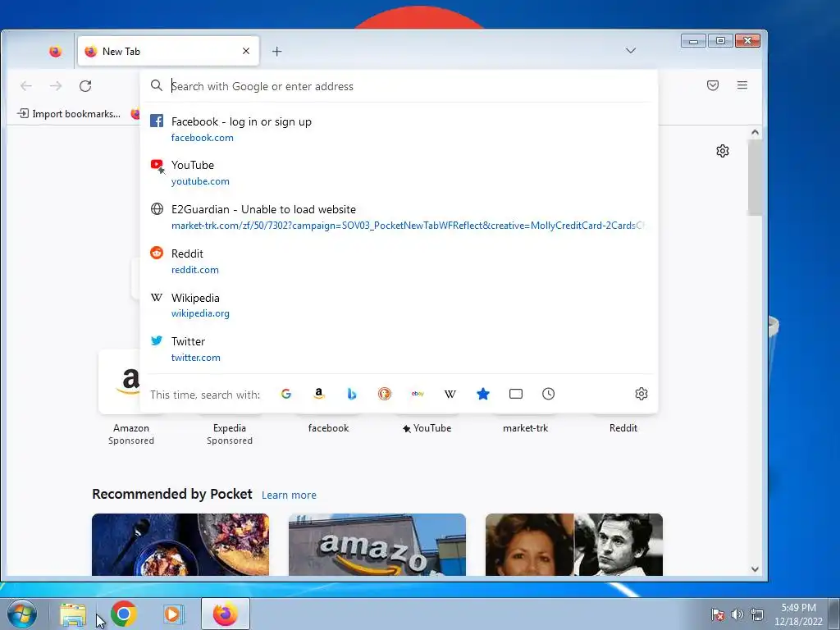This screenshot has width=840, height=630.
Task: Click Import bookmarks toolbar item
Action: pyautogui.click(x=69, y=113)
